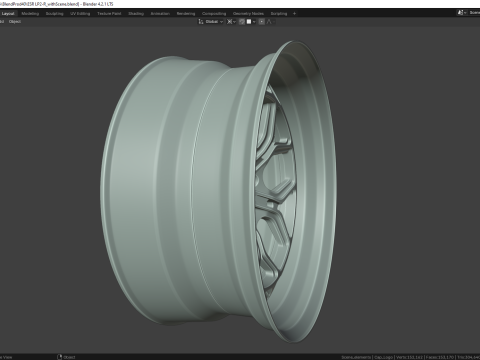Toggle proportional editing in the header

click(x=262, y=22)
